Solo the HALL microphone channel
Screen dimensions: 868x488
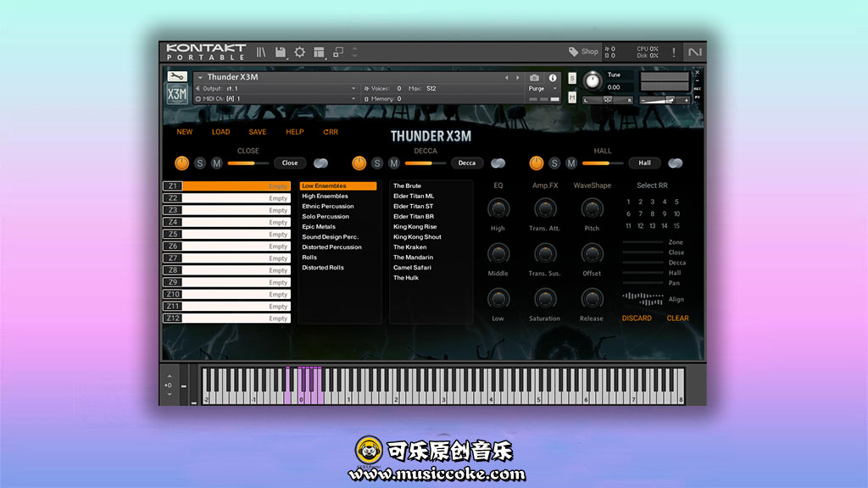click(554, 164)
